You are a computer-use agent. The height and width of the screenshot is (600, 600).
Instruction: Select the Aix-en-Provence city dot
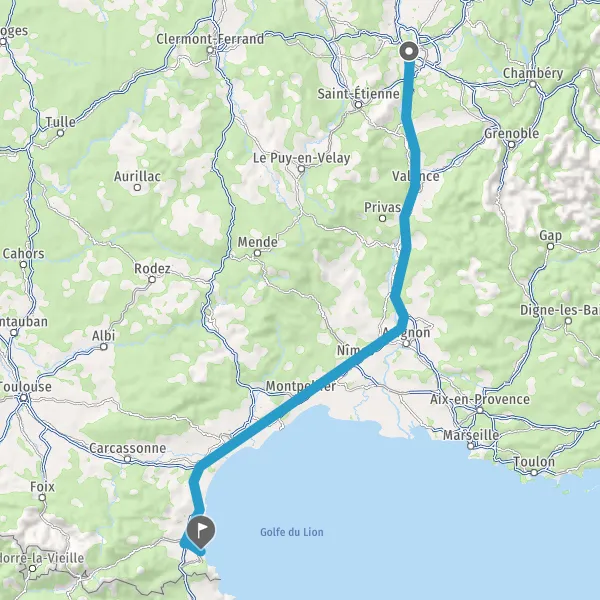479,410
